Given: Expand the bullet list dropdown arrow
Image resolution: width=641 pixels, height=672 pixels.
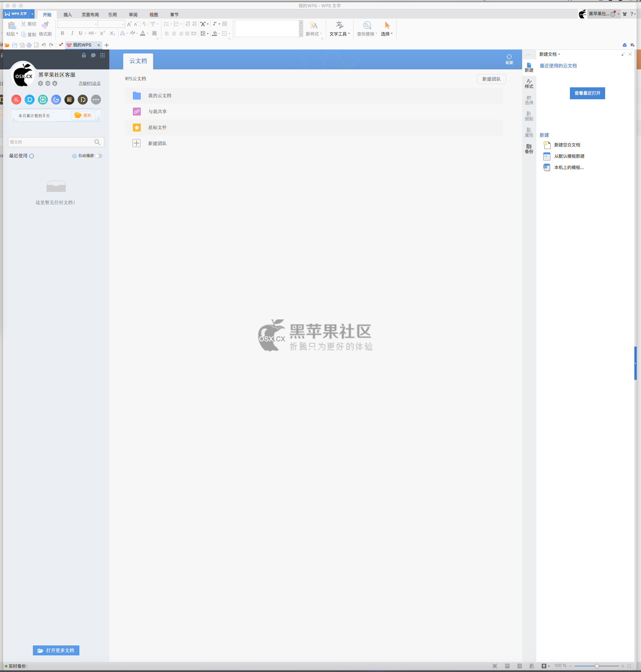Looking at the screenshot, I should [x=171, y=24].
